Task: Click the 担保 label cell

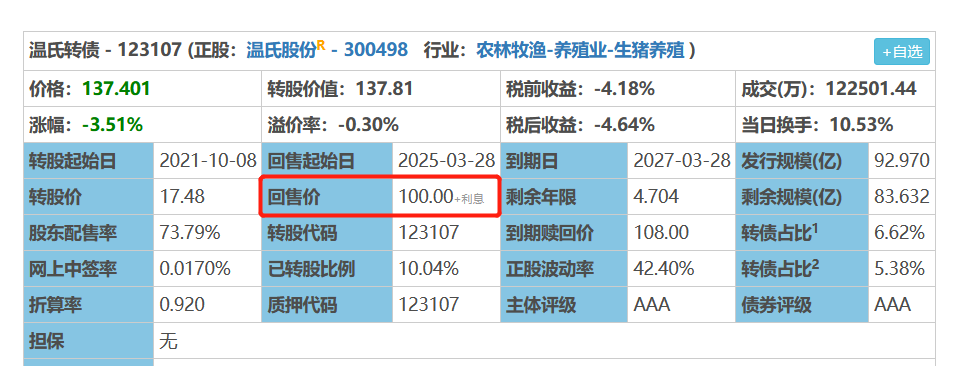Action: tap(89, 340)
